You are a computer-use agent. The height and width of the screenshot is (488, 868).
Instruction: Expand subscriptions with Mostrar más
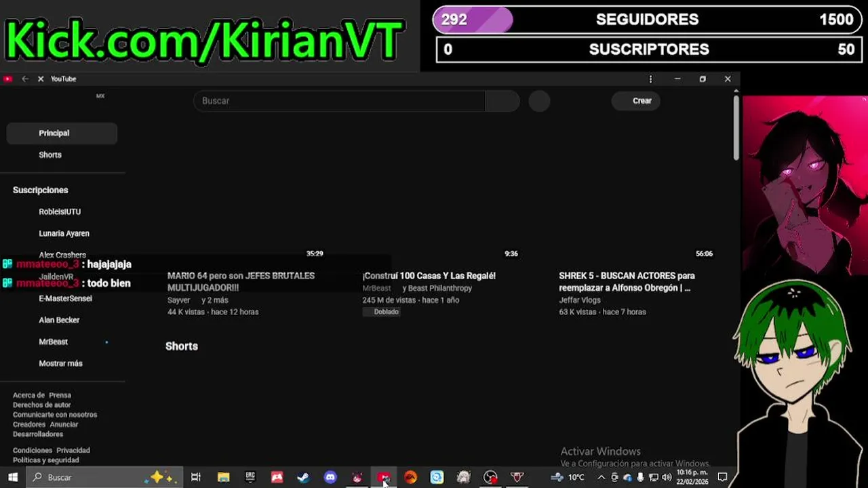[x=60, y=364]
